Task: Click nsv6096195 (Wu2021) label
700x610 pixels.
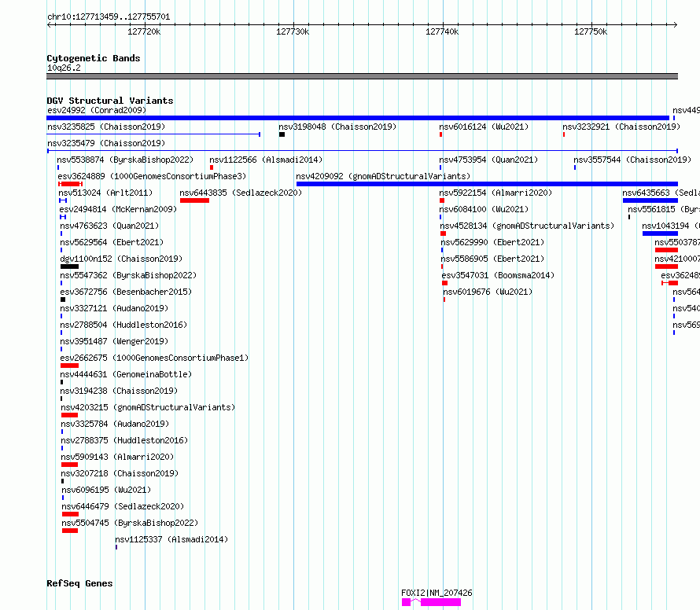Action: 106,490
